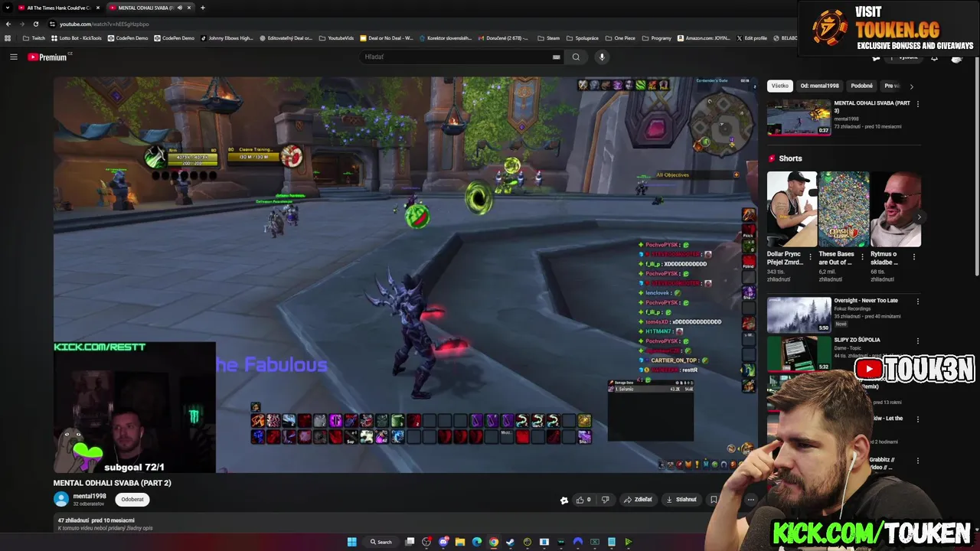Dislike the video with thumbs down
980x551 pixels.
[x=605, y=500]
